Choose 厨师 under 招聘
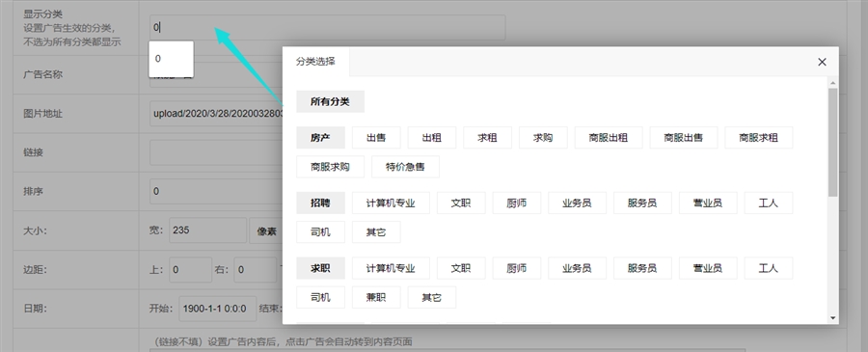 coord(517,203)
